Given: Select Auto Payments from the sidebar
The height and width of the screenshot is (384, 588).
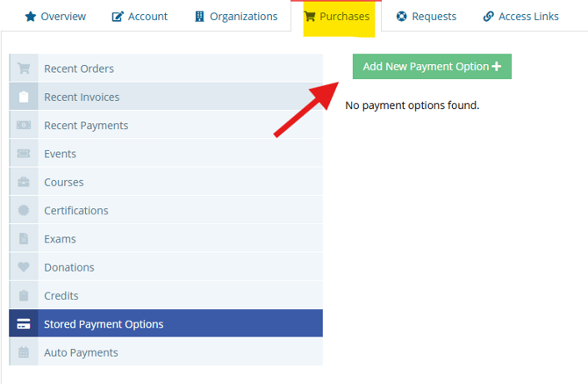Looking at the screenshot, I should [81, 352].
